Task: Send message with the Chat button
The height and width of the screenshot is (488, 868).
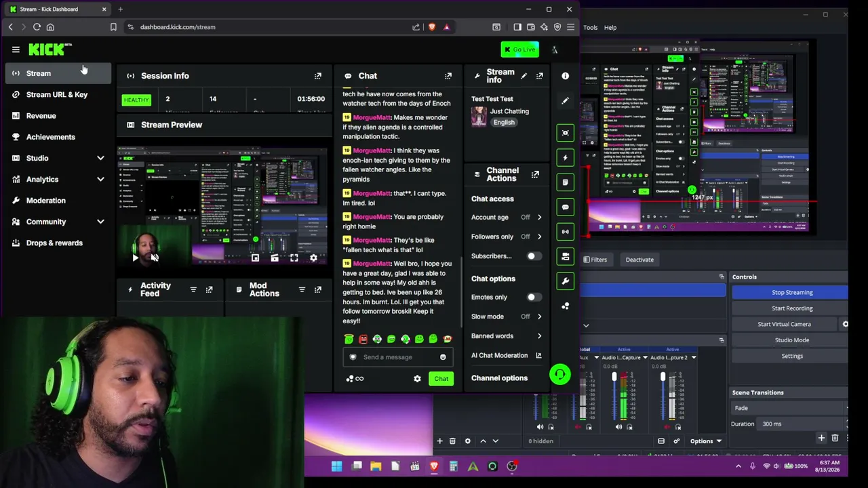Action: tap(441, 379)
